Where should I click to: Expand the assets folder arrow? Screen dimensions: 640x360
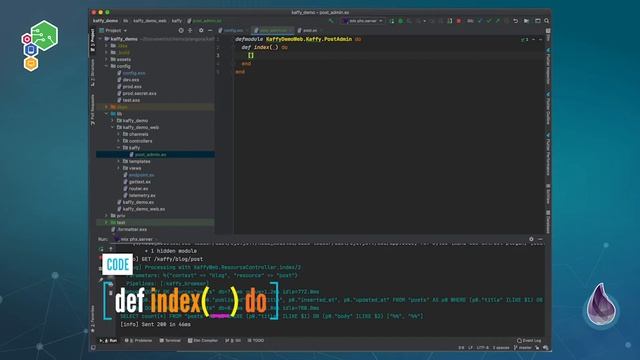[x=107, y=59]
